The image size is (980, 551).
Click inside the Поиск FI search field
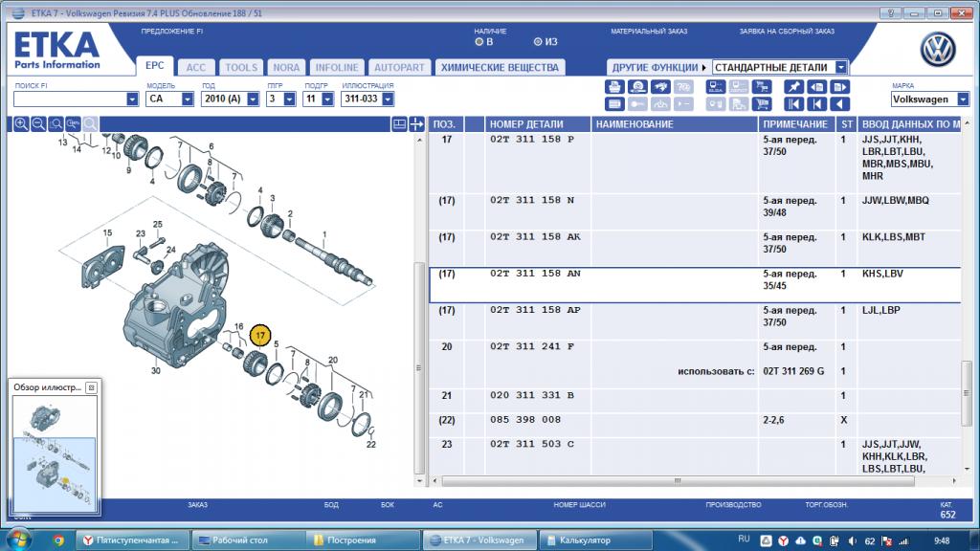coord(70,99)
